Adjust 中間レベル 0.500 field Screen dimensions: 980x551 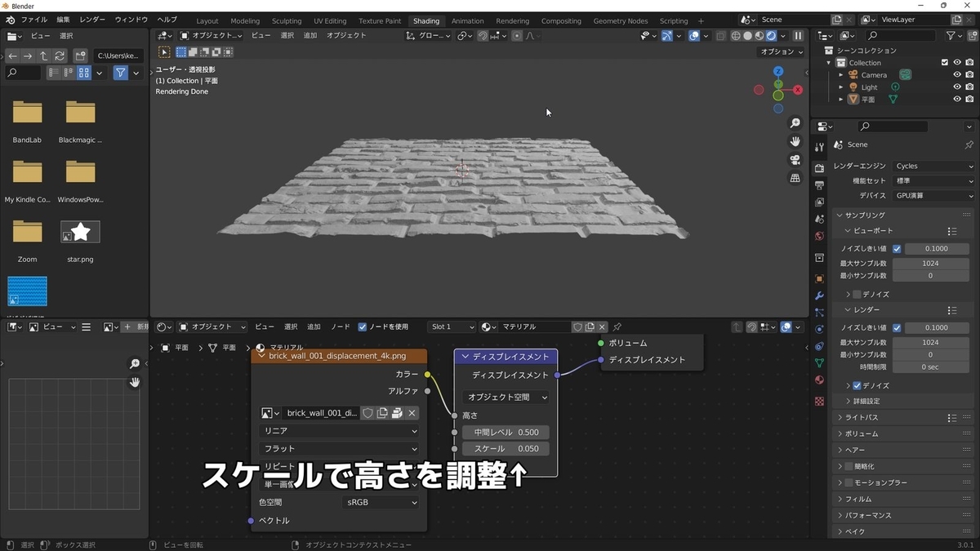tap(506, 432)
